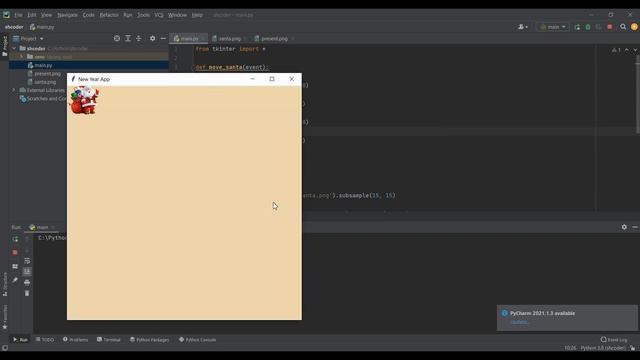Open Run panel settings gear
640x360 pixels.
click(624, 227)
